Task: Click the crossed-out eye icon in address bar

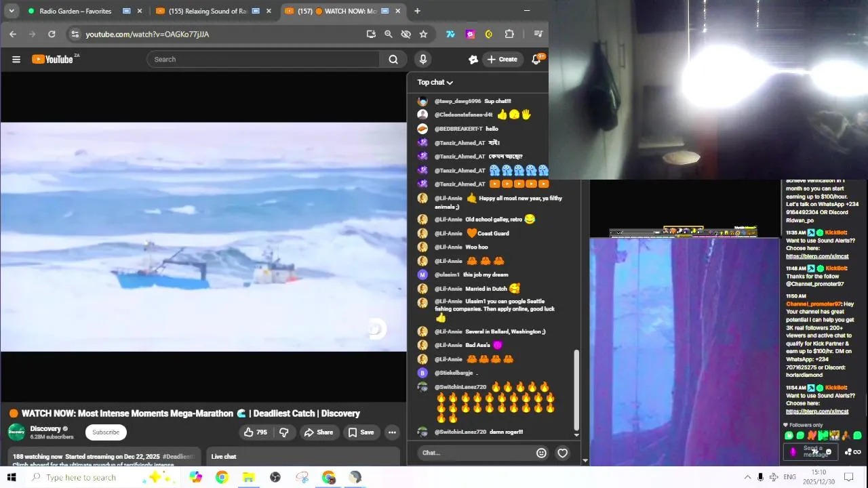Action: (406, 34)
